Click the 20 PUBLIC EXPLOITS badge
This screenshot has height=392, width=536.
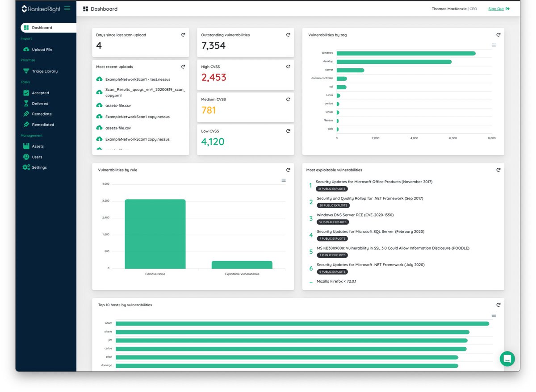coord(333,205)
